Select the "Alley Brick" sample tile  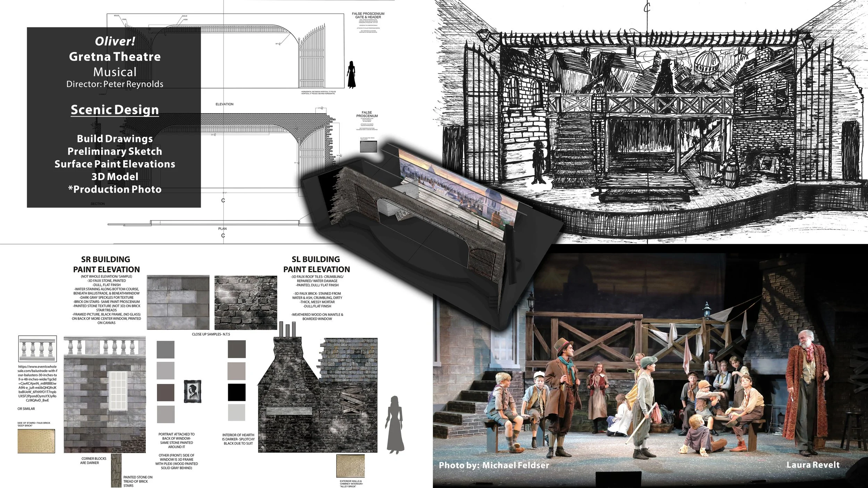click(351, 466)
